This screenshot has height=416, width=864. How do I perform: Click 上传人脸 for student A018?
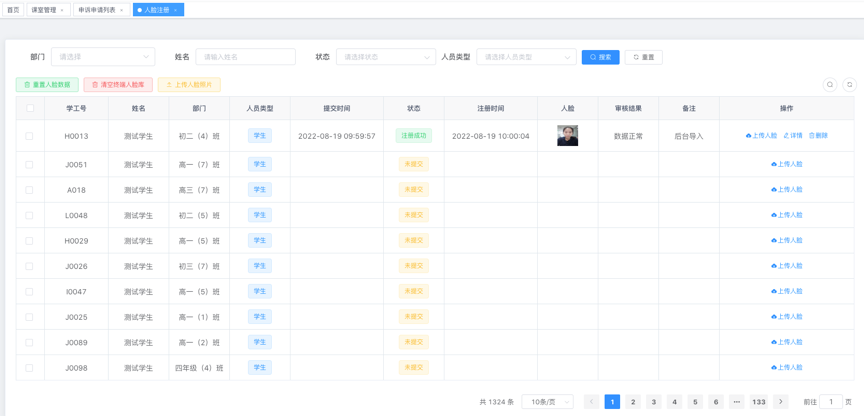pos(787,190)
